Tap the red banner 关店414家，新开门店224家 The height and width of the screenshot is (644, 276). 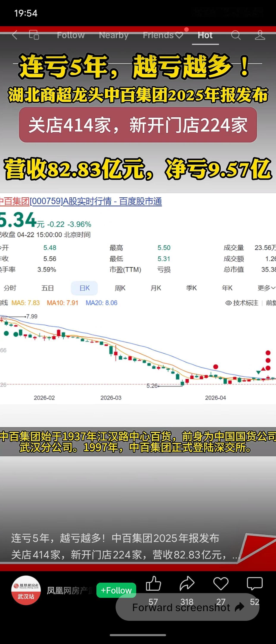138,125
